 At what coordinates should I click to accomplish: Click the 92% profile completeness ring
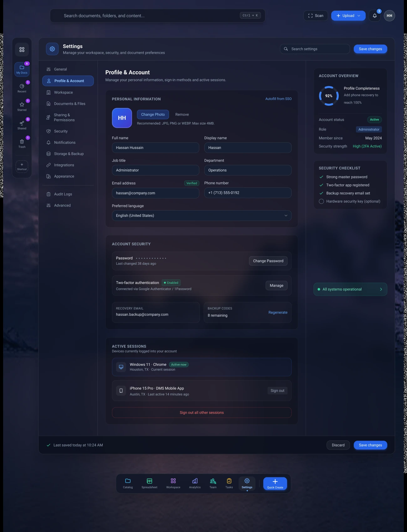329,96
